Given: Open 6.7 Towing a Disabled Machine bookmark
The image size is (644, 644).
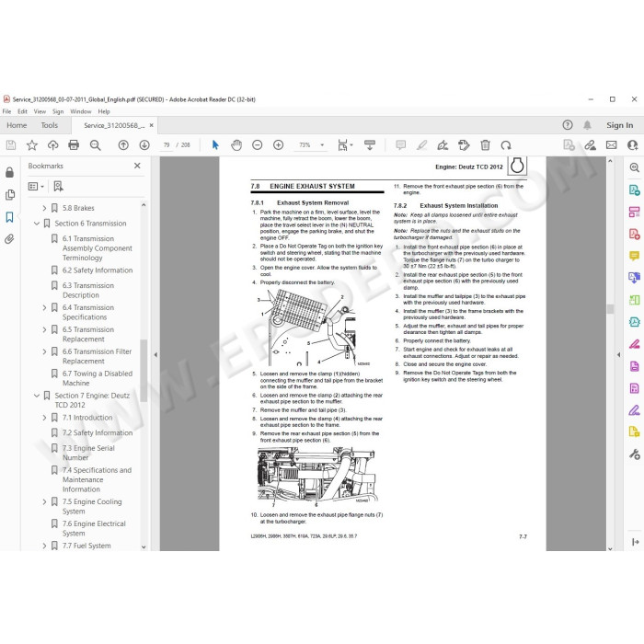Looking at the screenshot, I should (98, 378).
